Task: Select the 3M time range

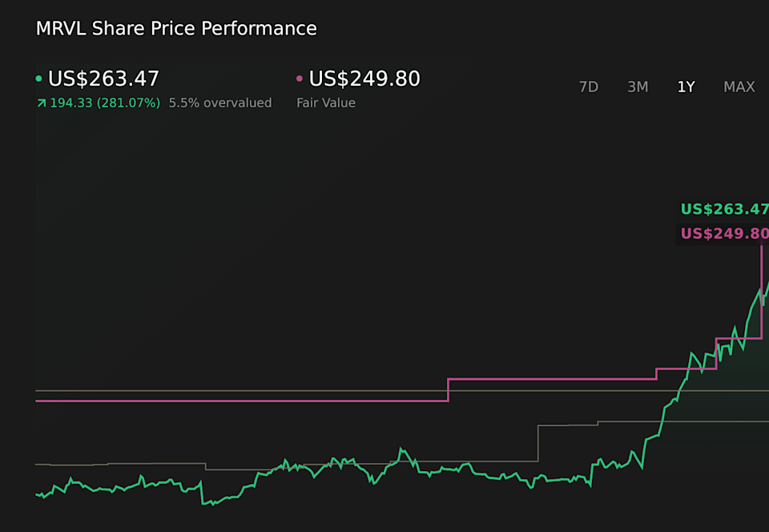Action: click(x=638, y=87)
